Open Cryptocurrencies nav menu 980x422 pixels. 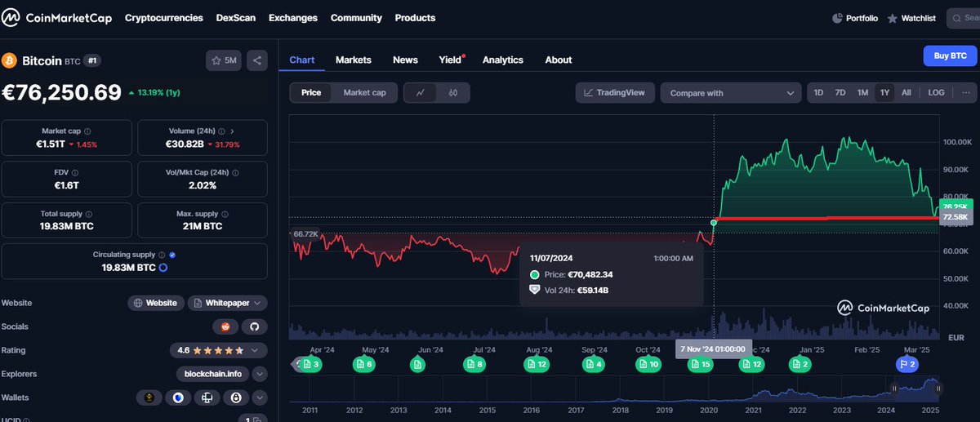point(164,17)
